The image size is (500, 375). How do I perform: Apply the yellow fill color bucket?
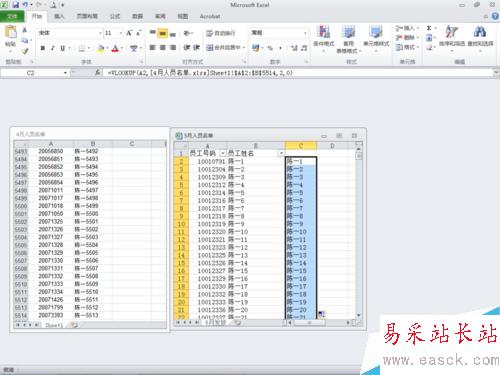(x=101, y=49)
